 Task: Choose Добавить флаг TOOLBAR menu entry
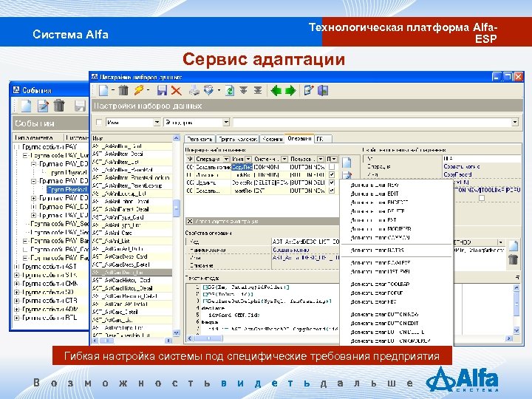click(396, 284)
